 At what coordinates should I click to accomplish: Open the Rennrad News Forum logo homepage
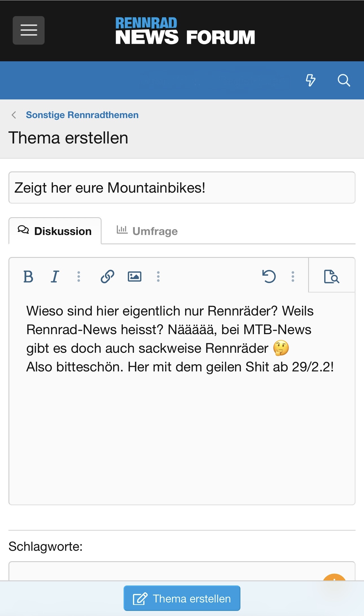pos(185,31)
